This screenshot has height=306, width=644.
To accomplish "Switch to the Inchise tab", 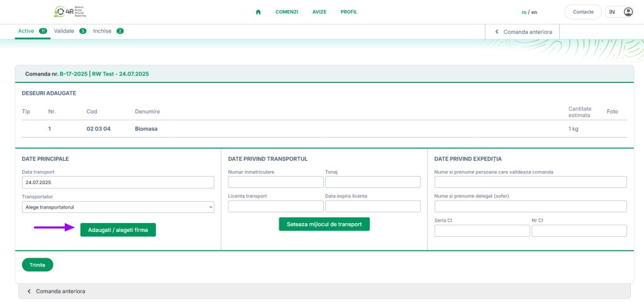I will click(103, 31).
